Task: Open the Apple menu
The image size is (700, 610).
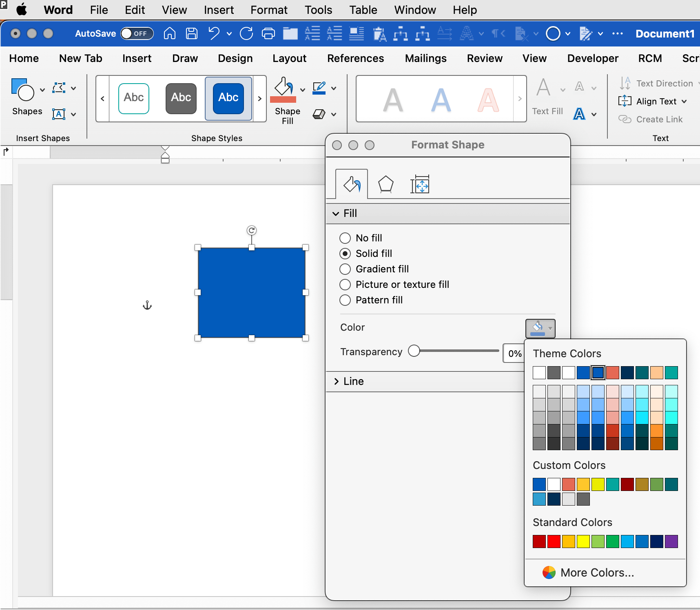Action: pyautogui.click(x=22, y=9)
